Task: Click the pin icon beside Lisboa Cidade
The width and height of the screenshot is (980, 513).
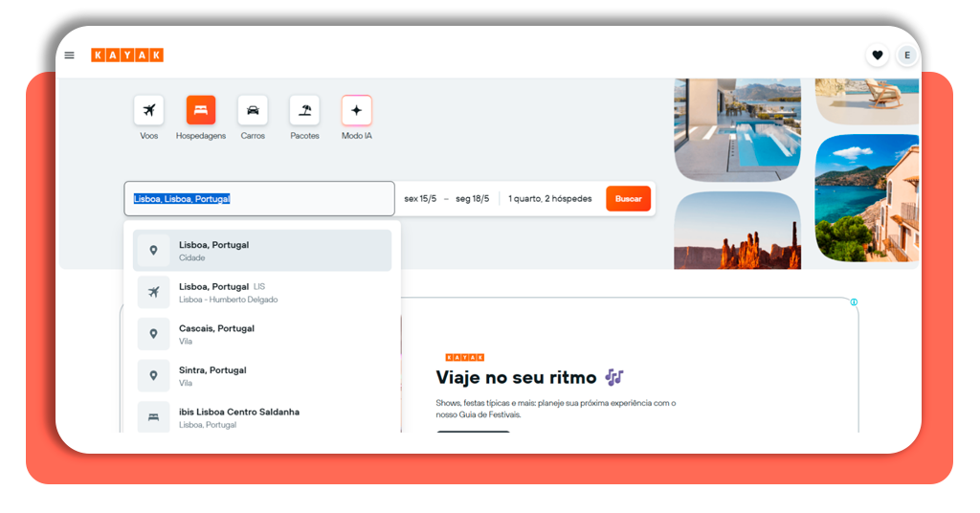Action: click(153, 250)
